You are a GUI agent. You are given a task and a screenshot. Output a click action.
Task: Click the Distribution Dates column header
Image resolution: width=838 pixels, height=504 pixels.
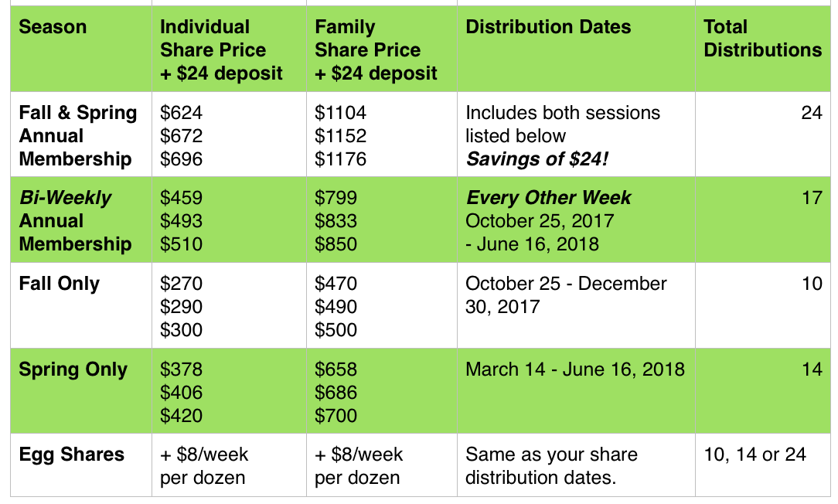pyautogui.click(x=576, y=49)
